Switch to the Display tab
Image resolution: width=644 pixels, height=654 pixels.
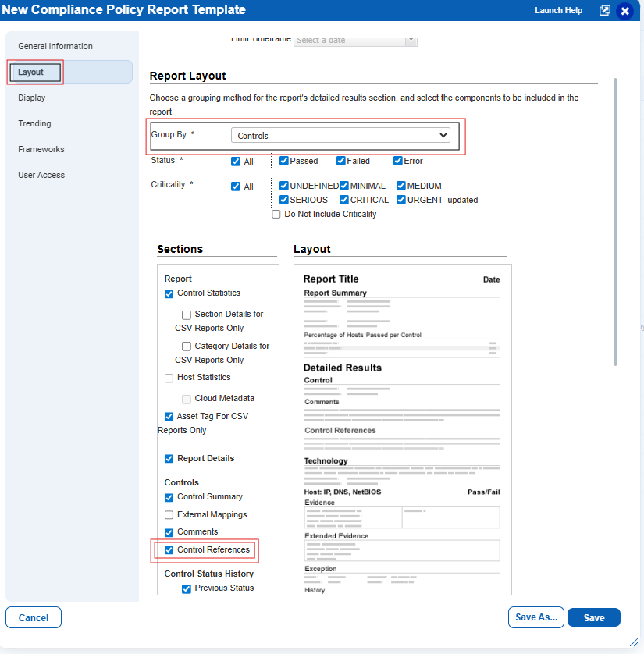(x=32, y=98)
